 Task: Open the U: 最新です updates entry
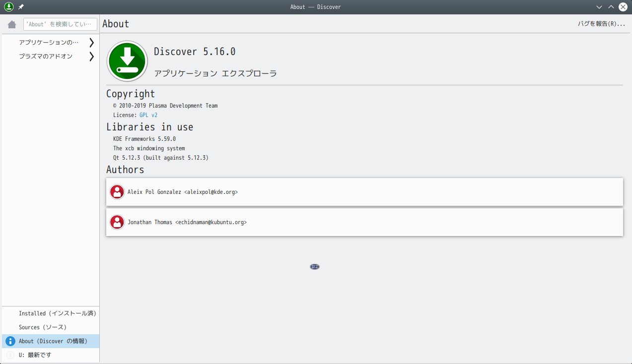click(x=51, y=355)
